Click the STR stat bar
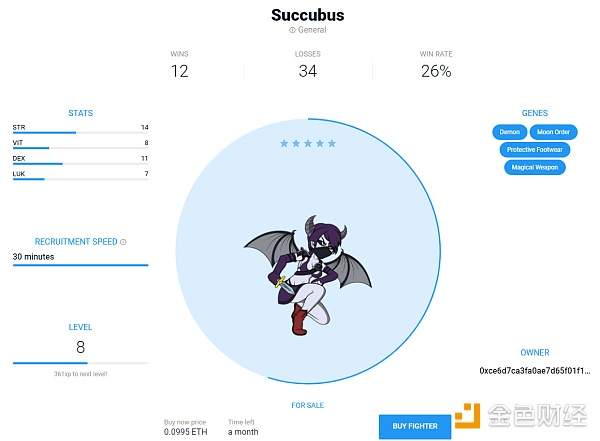 pyautogui.click(x=80, y=133)
